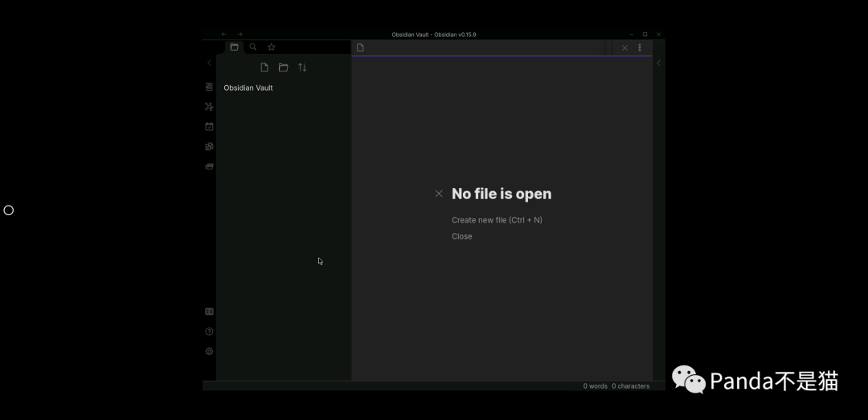Click the stacked-cards ribbon icon
Screen dimensions: 868x420
coord(209,166)
